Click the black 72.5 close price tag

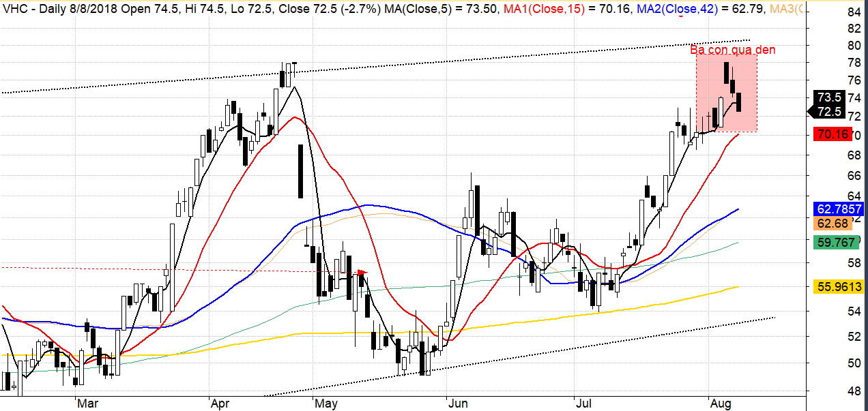point(828,111)
